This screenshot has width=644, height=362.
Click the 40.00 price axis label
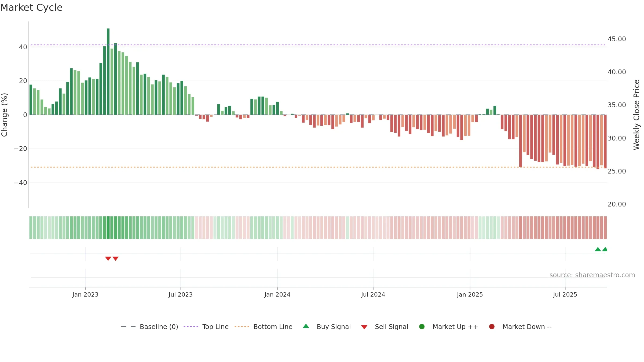click(x=617, y=72)
